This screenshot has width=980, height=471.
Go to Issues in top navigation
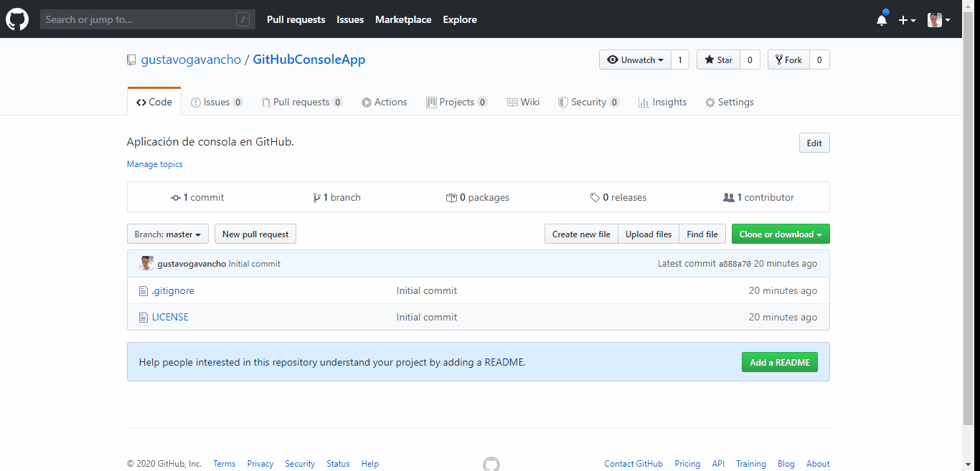coord(350,19)
